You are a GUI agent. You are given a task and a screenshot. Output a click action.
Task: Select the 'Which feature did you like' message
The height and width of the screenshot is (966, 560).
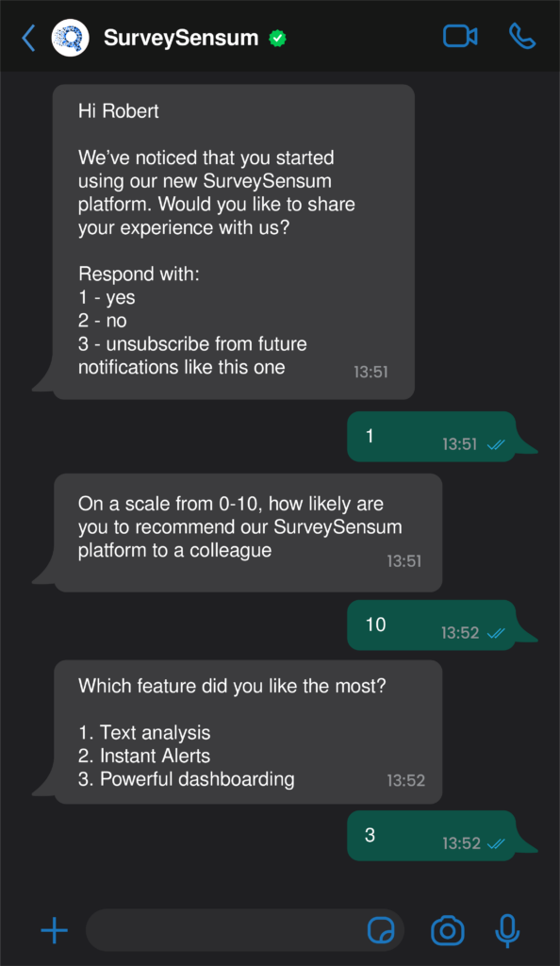pos(250,732)
